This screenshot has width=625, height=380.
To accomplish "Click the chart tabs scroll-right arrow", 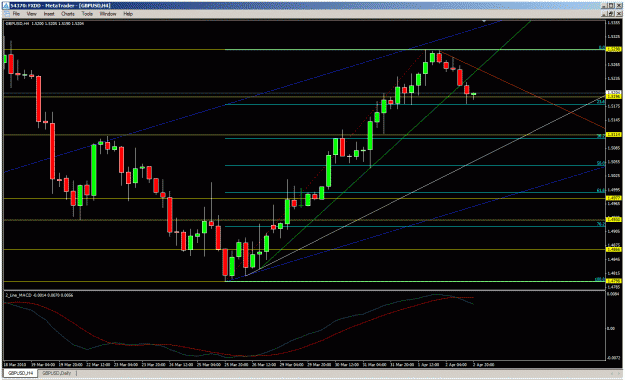I will [619, 373].
